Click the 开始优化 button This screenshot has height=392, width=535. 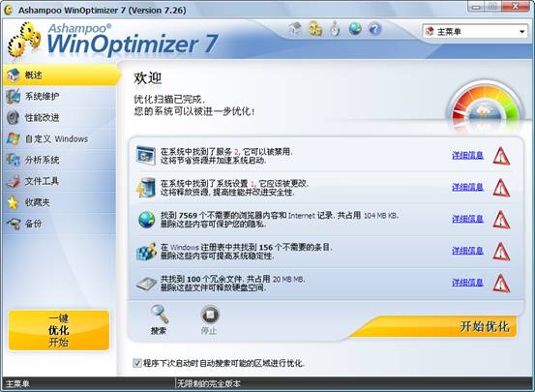click(484, 327)
